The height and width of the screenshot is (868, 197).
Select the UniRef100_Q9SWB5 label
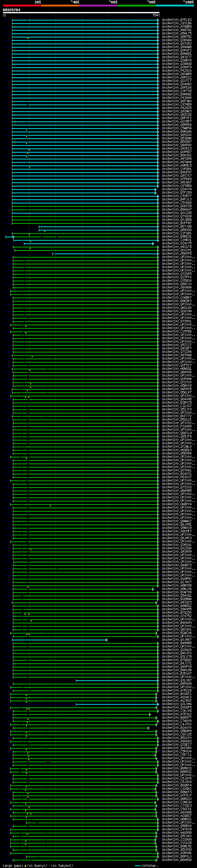pos(177,74)
